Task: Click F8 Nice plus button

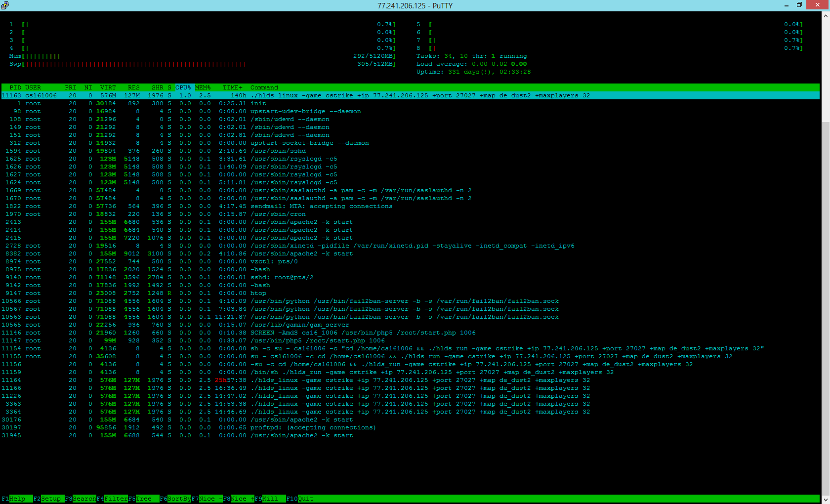Action: tap(238, 499)
